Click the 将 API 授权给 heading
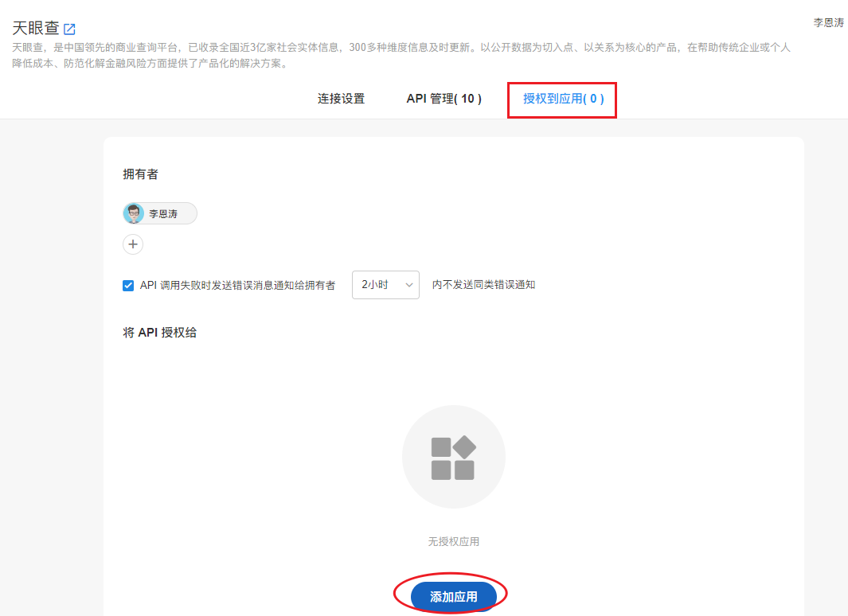 tap(159, 333)
